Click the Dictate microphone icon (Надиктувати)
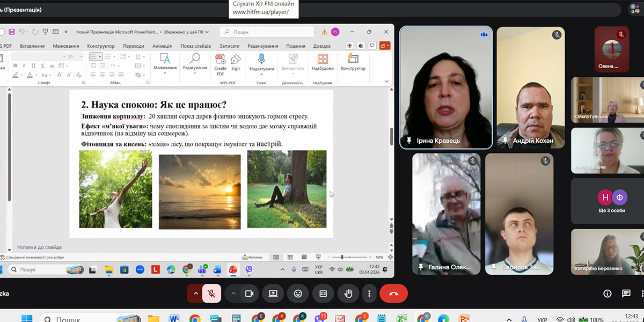The width and height of the screenshot is (644, 322). (261, 61)
